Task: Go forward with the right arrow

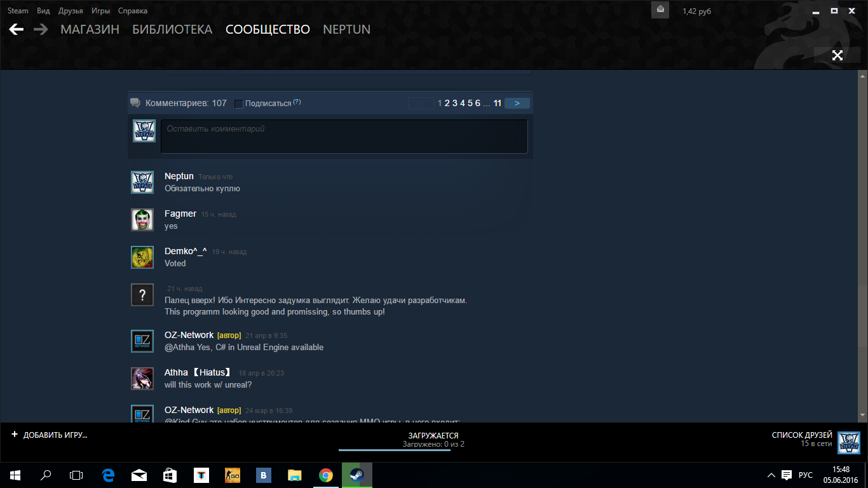Action: pyautogui.click(x=41, y=29)
